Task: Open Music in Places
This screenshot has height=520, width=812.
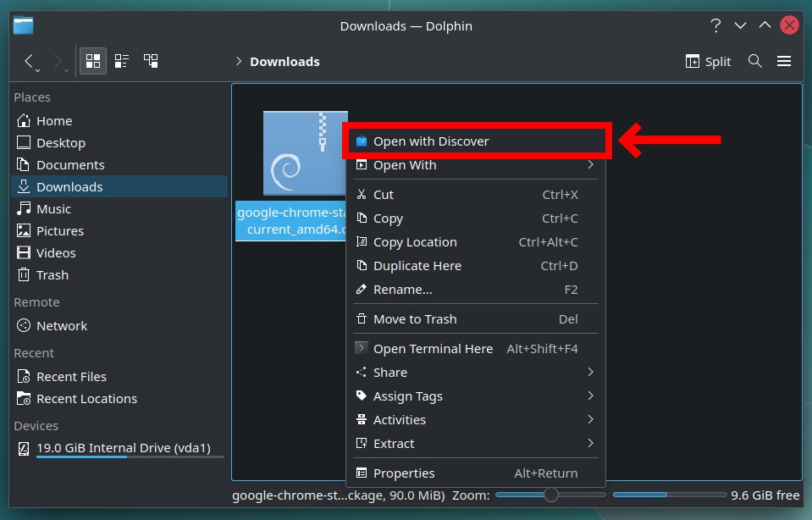Action: pyautogui.click(x=119, y=208)
